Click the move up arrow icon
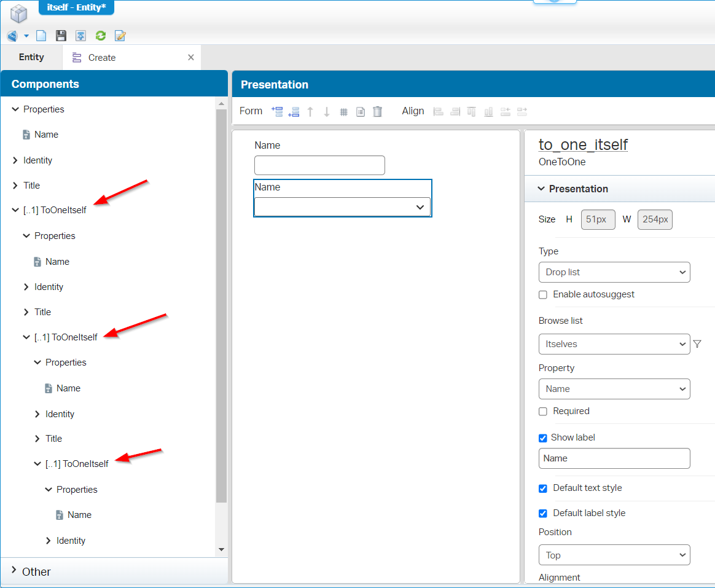This screenshot has height=588, width=715. click(310, 111)
